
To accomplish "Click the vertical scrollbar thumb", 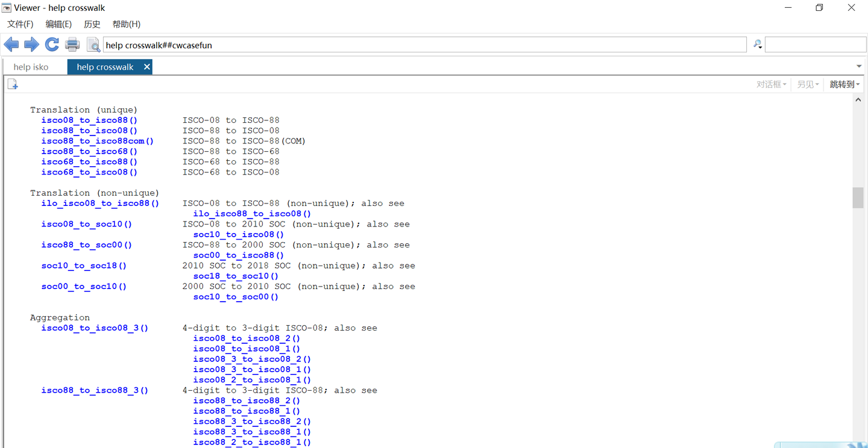I will coord(858,198).
